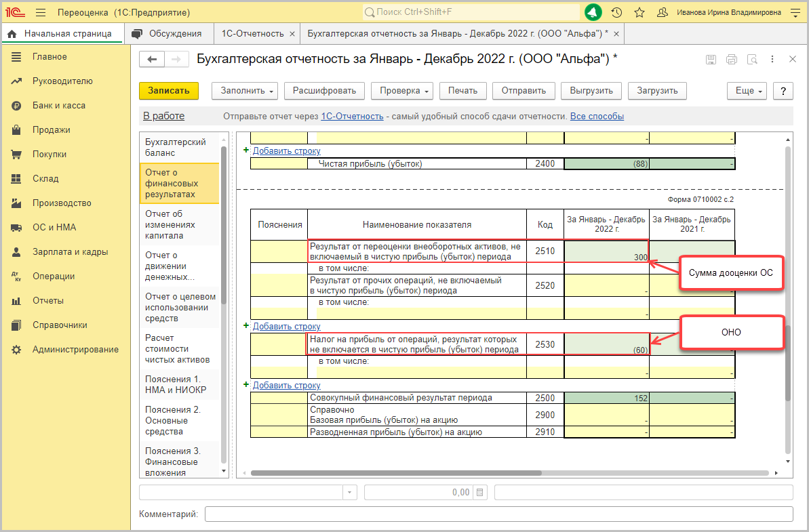Click the Все способы link
Viewport: 809px width, 532px height.
[x=597, y=117]
